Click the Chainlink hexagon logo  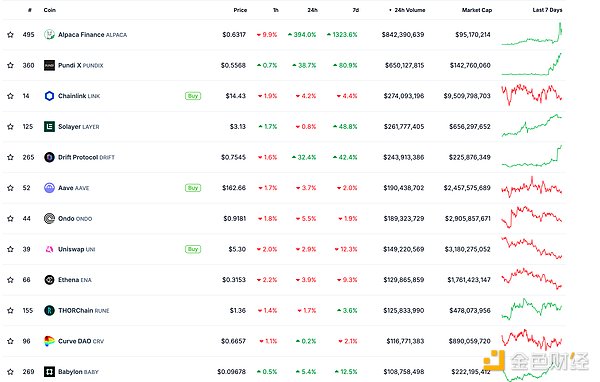point(49,96)
